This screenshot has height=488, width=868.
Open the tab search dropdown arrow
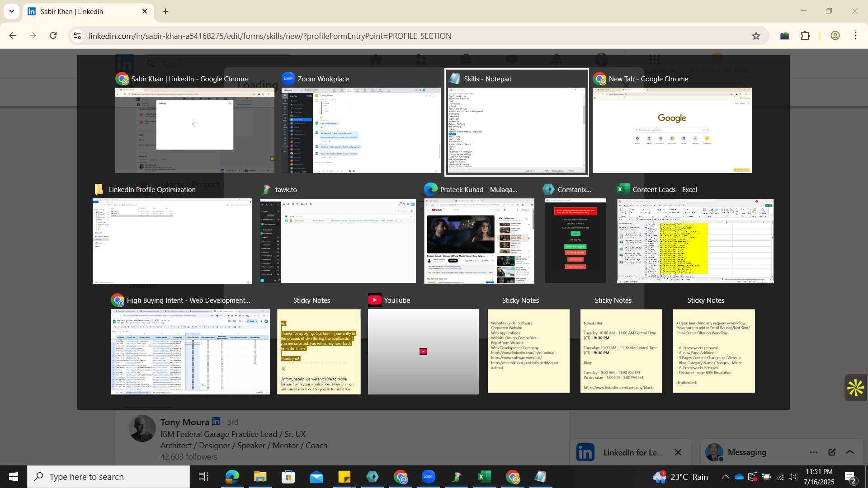11,11
